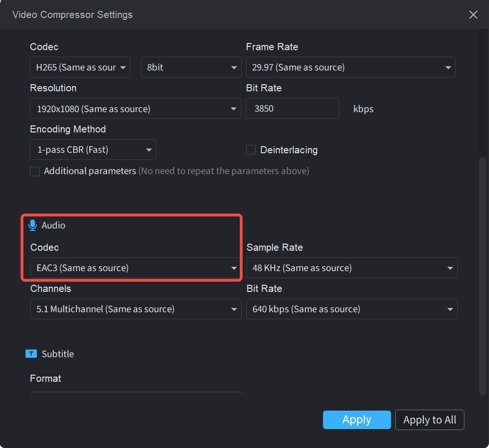Click the vertical scrollbar of the settings panel
This screenshot has height=448, width=489.
coord(482,276)
